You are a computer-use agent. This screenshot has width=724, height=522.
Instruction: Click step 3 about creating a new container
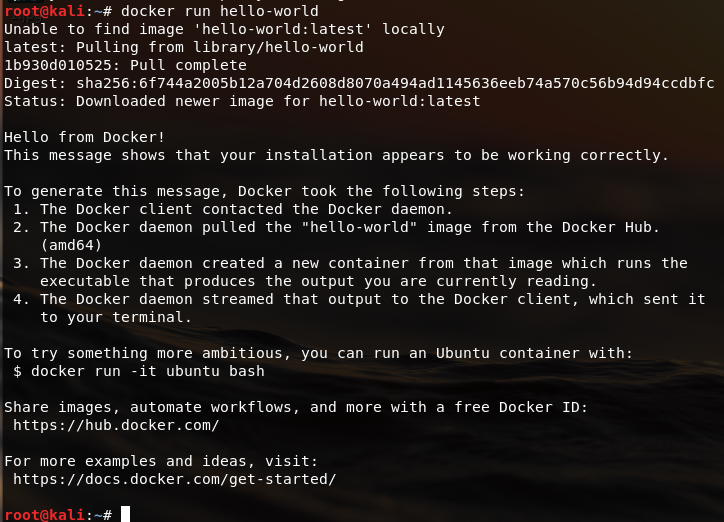350,272
